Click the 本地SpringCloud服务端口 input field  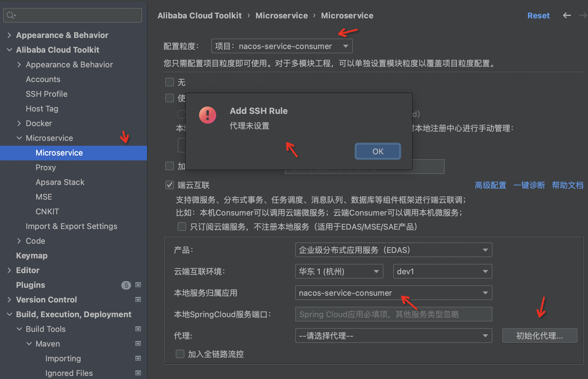point(393,314)
